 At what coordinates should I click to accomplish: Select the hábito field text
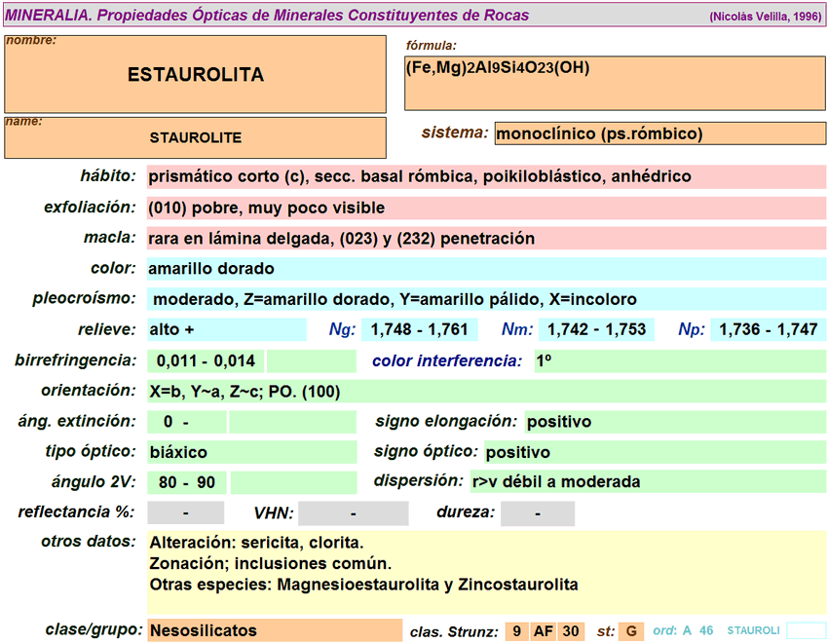point(485,176)
